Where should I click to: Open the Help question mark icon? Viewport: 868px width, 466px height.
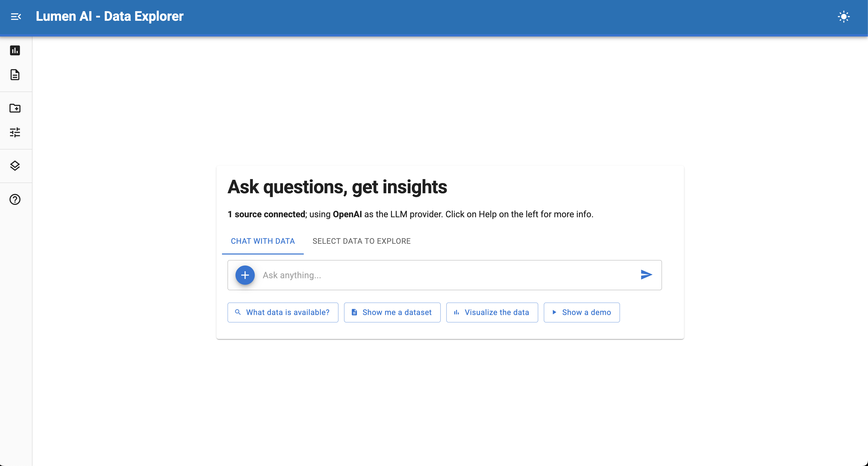[15, 199]
